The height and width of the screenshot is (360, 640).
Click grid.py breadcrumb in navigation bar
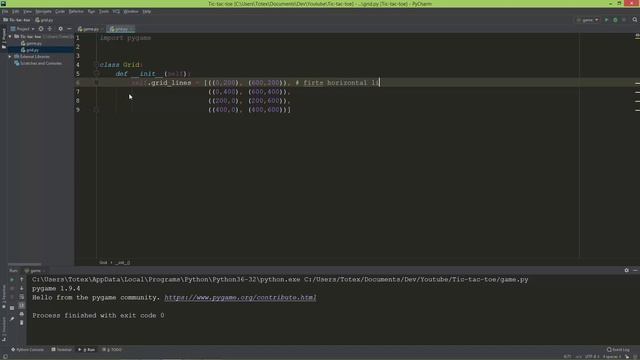coord(44,20)
